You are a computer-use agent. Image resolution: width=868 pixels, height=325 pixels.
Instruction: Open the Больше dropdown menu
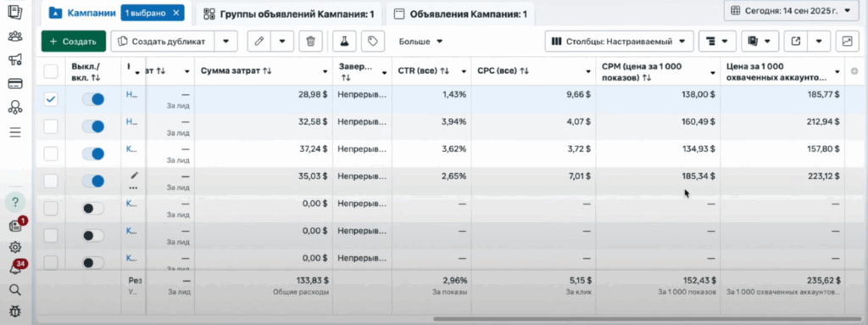(x=420, y=41)
